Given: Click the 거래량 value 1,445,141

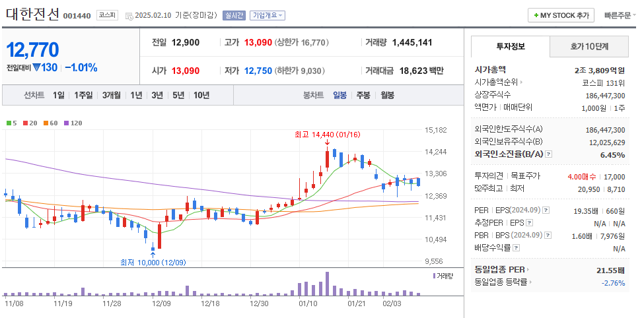Looking at the screenshot, I should point(412,42).
